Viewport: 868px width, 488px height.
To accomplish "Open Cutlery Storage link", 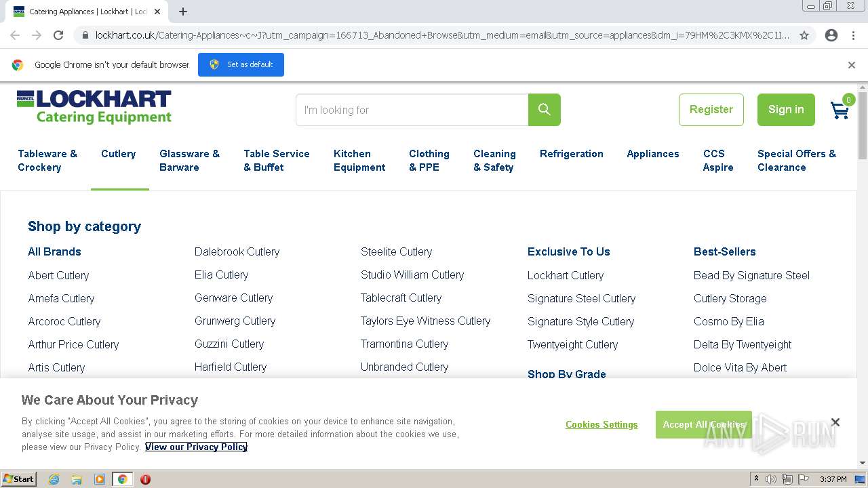I will point(730,298).
